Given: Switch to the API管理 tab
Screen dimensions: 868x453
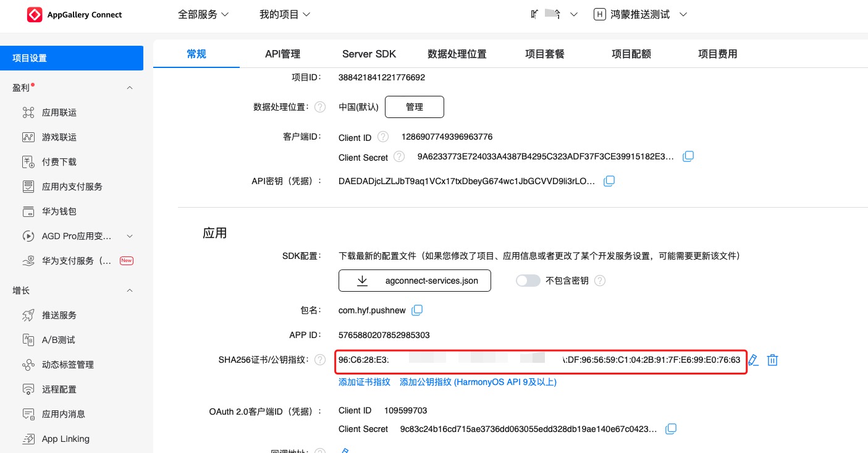Looking at the screenshot, I should click(x=283, y=54).
